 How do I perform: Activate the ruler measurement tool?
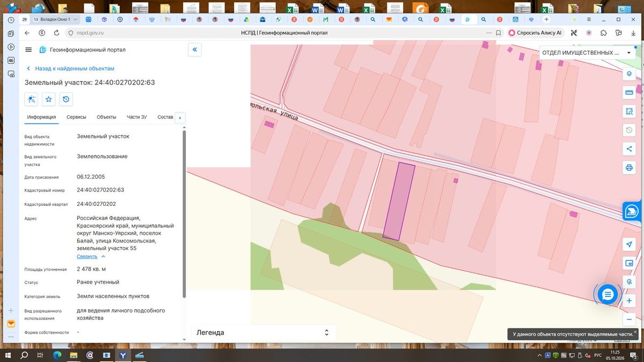tap(630, 93)
